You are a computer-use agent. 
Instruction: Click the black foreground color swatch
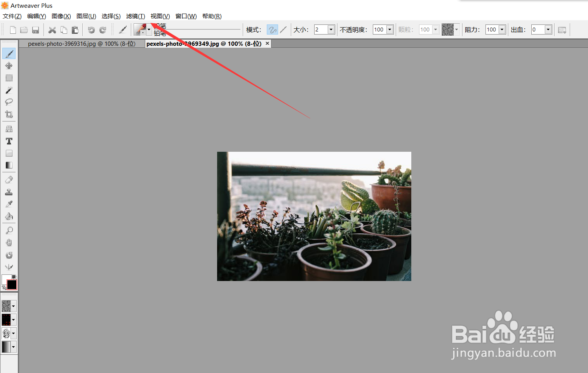[x=12, y=285]
